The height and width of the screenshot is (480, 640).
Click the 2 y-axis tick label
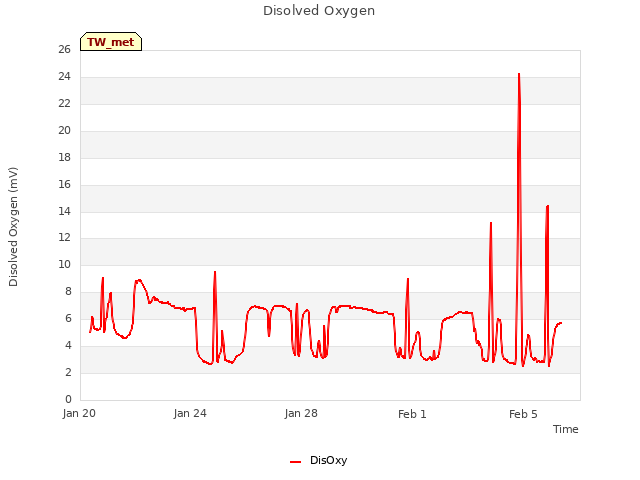(68, 372)
